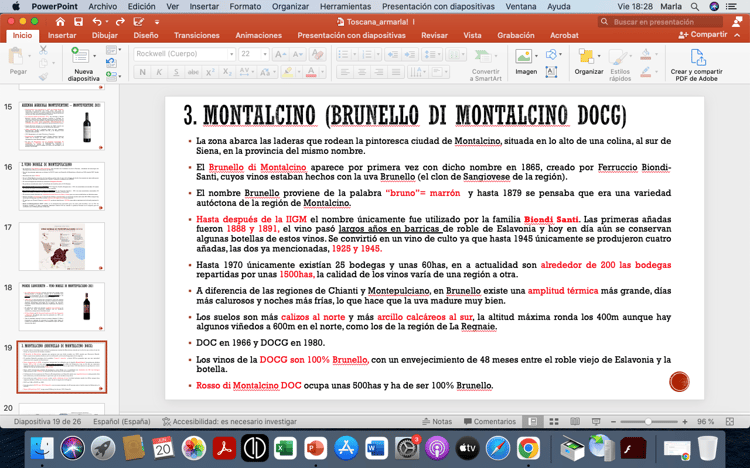Expand the font color dropdown arrow
The width and height of the screenshot is (750, 468).
[323, 72]
